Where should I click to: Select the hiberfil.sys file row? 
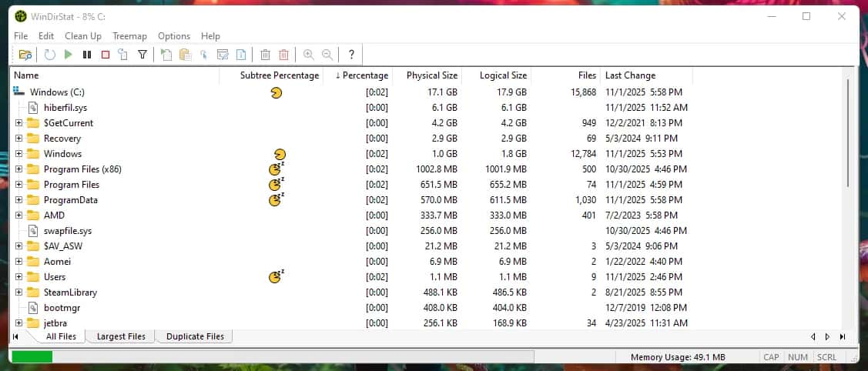(65, 108)
